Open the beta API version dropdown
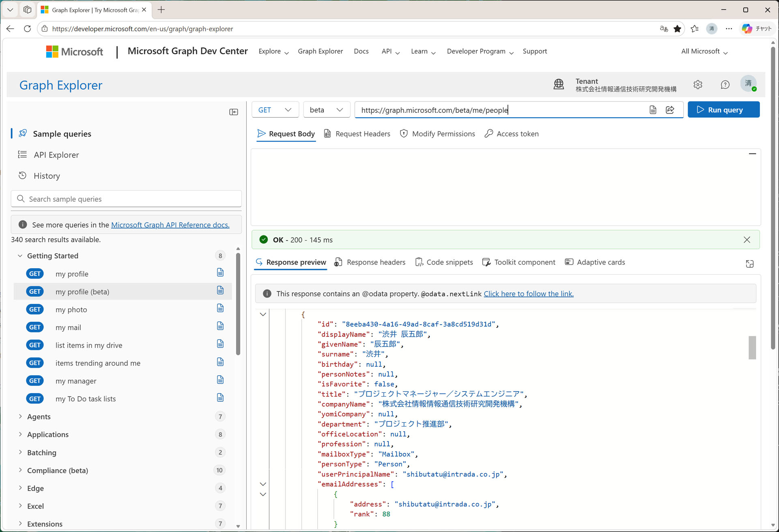 [327, 110]
